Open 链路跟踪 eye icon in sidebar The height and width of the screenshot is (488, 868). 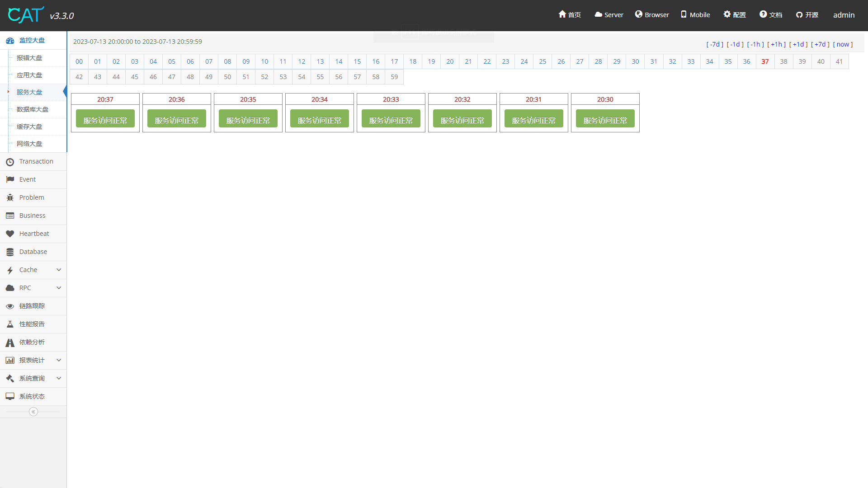coord(10,306)
